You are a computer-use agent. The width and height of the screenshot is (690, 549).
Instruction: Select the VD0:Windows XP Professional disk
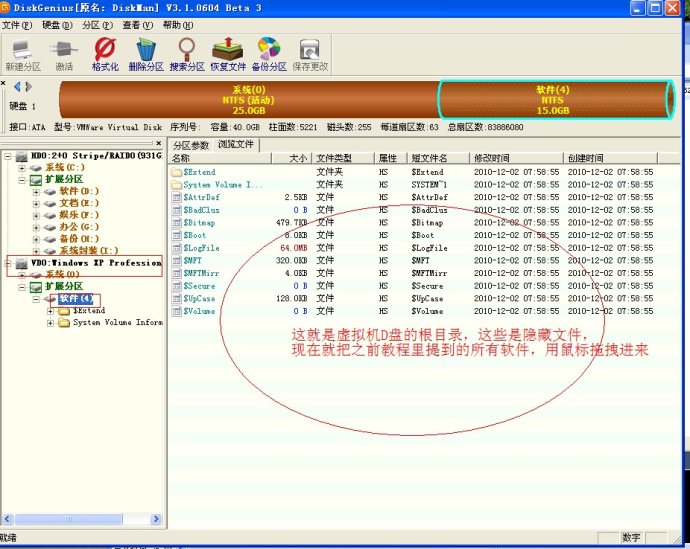96,263
